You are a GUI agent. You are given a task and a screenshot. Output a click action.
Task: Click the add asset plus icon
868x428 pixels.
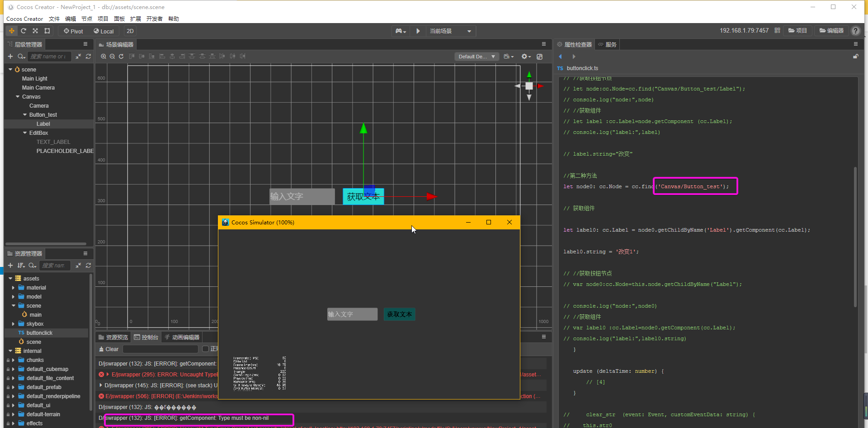[x=10, y=266]
